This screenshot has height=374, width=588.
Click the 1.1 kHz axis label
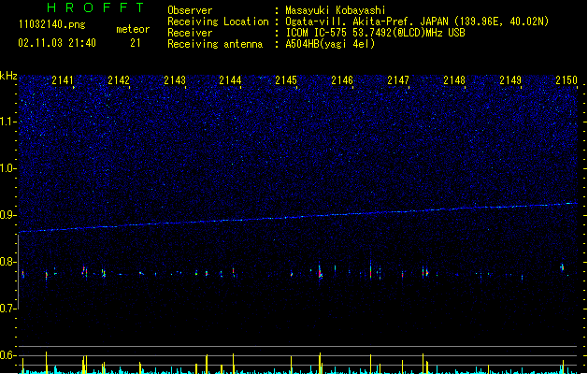click(7, 122)
